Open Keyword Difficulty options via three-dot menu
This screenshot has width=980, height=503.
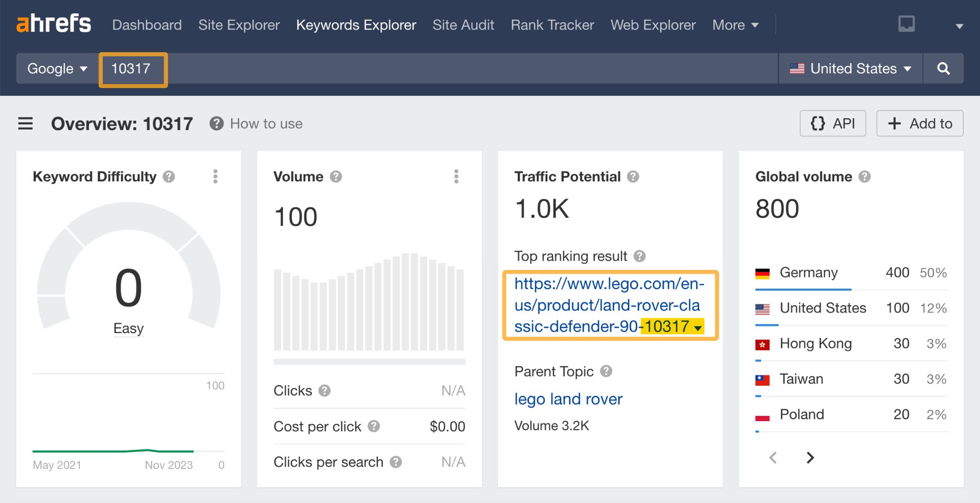coord(216,176)
